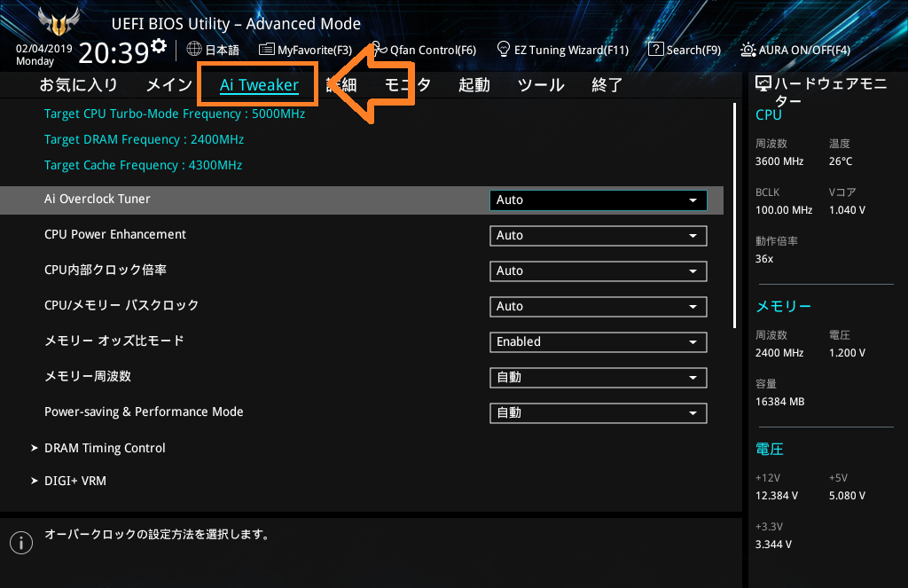Launch EZ Tuning Wizard(F11)
This screenshot has width=908, height=588.
pyautogui.click(x=571, y=50)
